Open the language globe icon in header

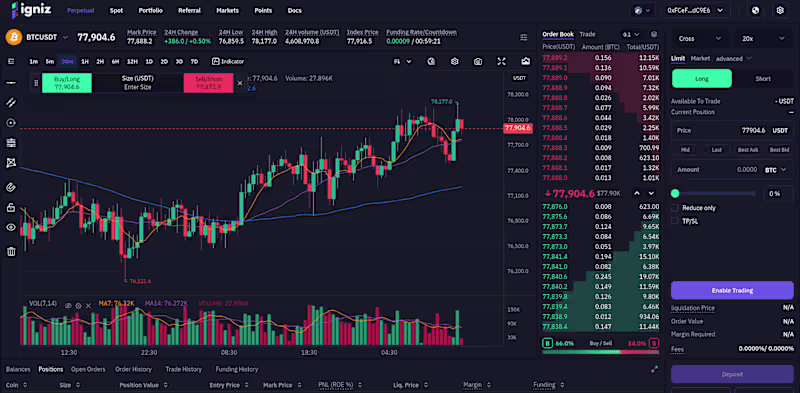tap(756, 10)
